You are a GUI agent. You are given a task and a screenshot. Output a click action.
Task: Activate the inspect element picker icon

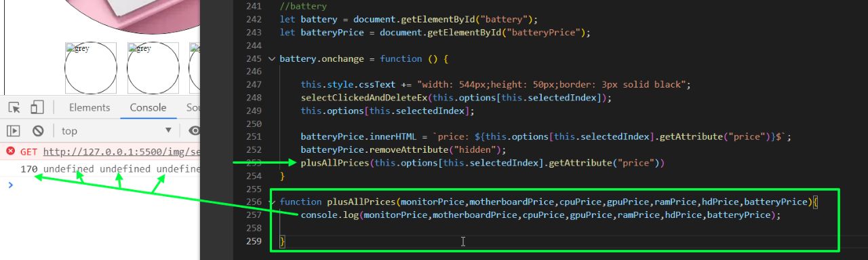tap(14, 107)
